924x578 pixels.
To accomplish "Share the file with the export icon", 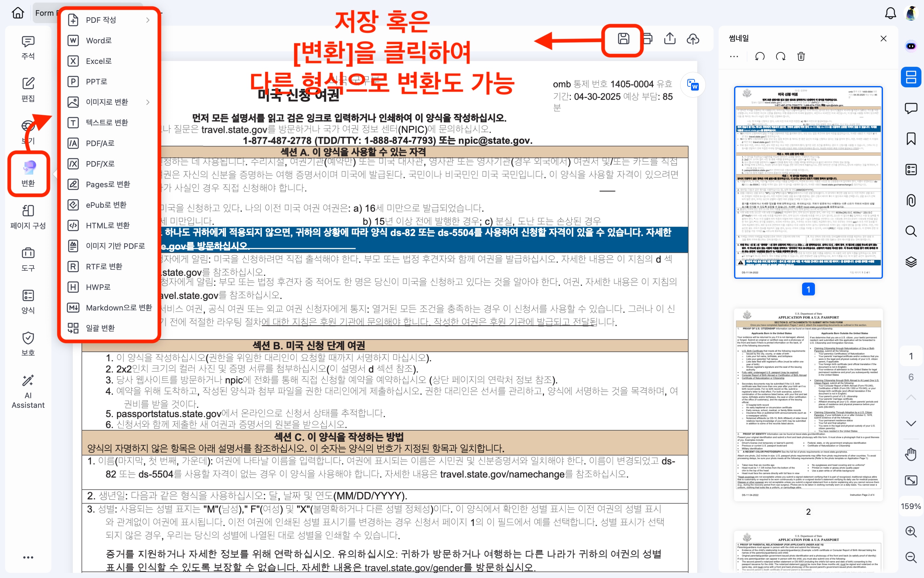I will coord(670,39).
